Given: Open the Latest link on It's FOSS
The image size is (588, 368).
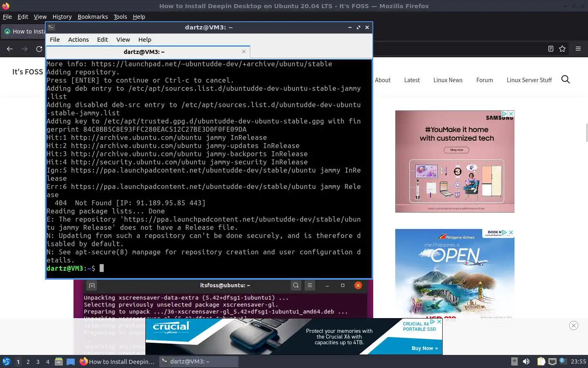Looking at the screenshot, I should coord(412,80).
